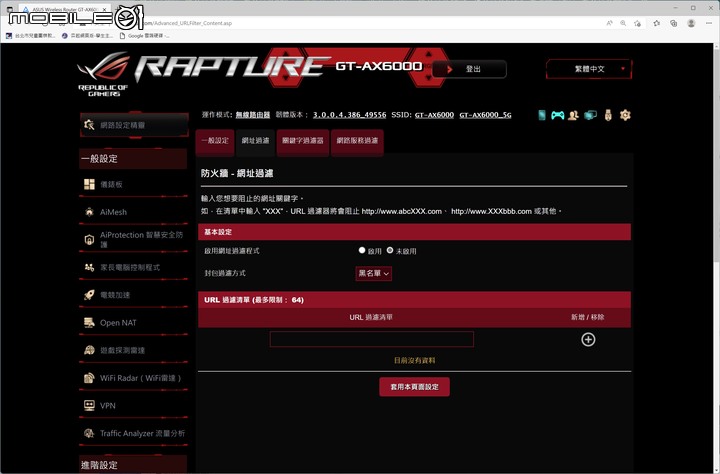Open the Google 雲端硬碟 bookmark
This screenshot has height=474, width=720.
click(x=144, y=35)
